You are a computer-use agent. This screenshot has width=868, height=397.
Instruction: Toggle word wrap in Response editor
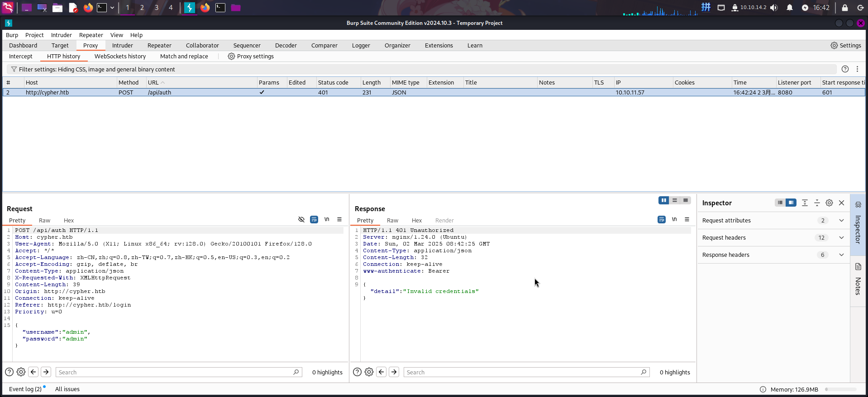pos(662,220)
